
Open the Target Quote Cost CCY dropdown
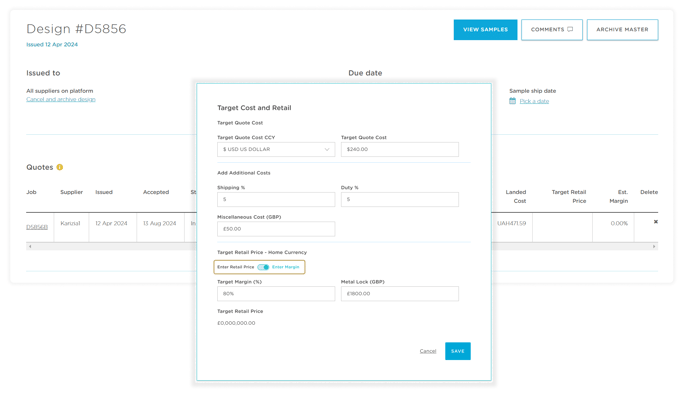pyautogui.click(x=276, y=149)
